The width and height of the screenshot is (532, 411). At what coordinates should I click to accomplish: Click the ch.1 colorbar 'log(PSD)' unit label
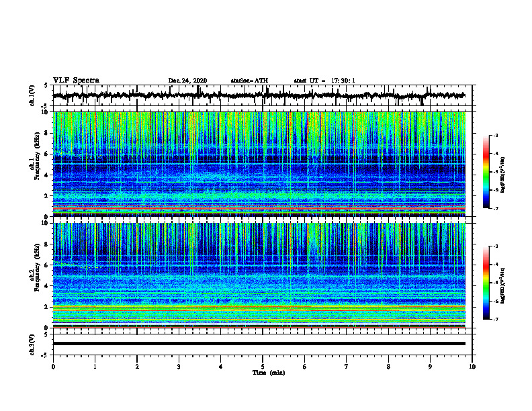click(503, 175)
